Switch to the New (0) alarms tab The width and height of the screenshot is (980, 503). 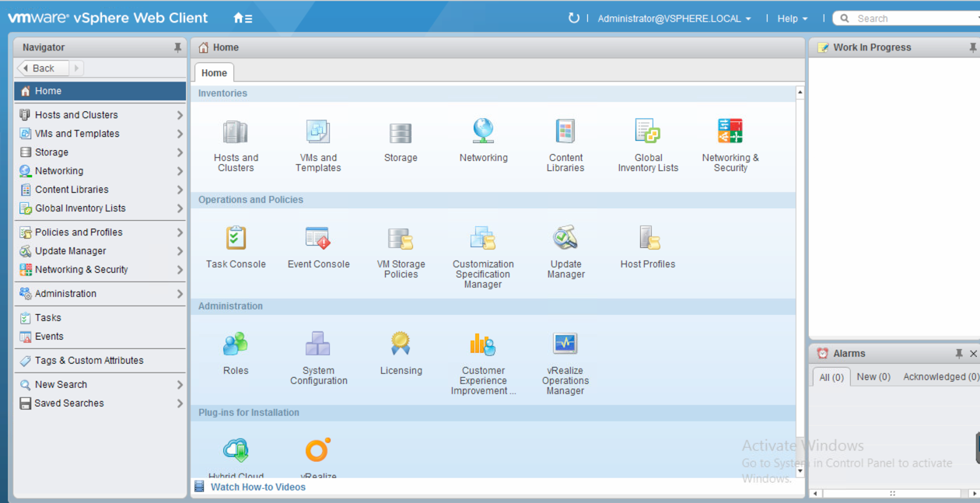pyautogui.click(x=873, y=377)
